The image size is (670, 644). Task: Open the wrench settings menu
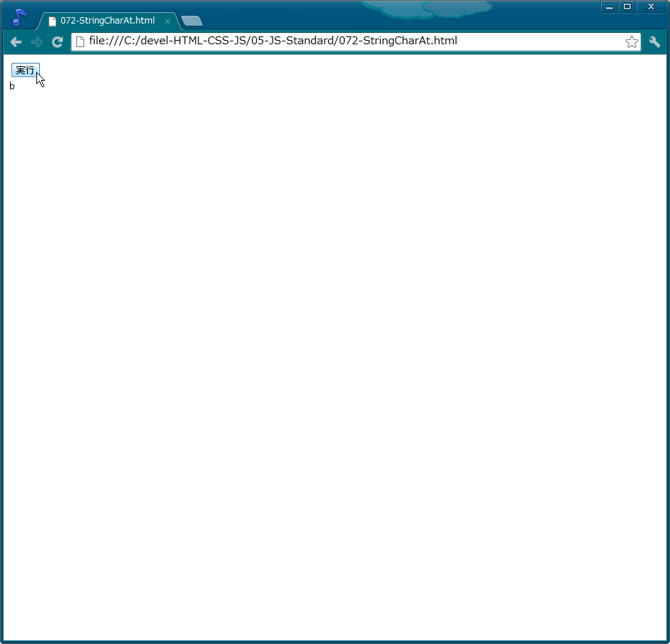pos(654,42)
